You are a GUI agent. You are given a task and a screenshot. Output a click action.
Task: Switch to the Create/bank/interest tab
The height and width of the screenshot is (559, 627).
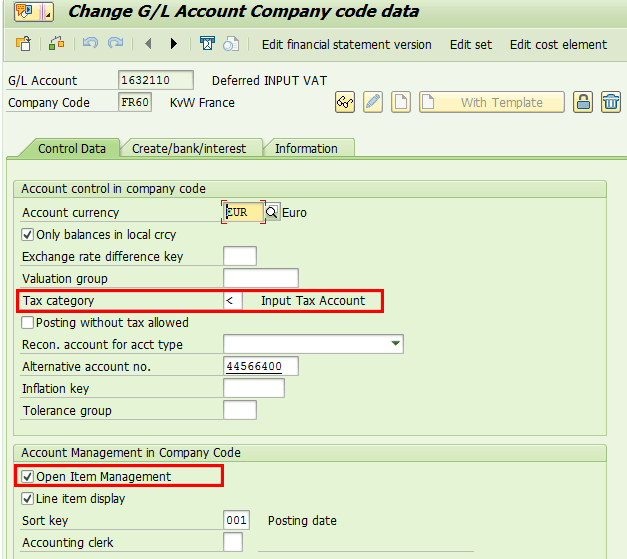tap(189, 149)
